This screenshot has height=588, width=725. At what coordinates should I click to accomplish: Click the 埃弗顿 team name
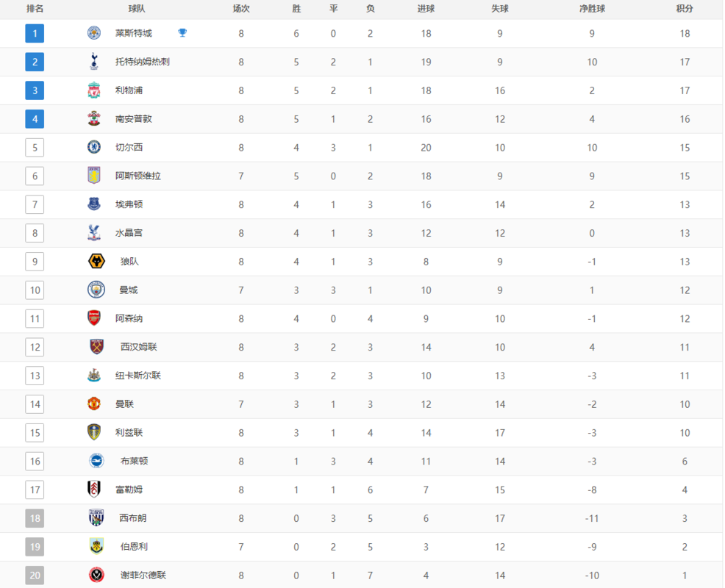click(x=129, y=204)
